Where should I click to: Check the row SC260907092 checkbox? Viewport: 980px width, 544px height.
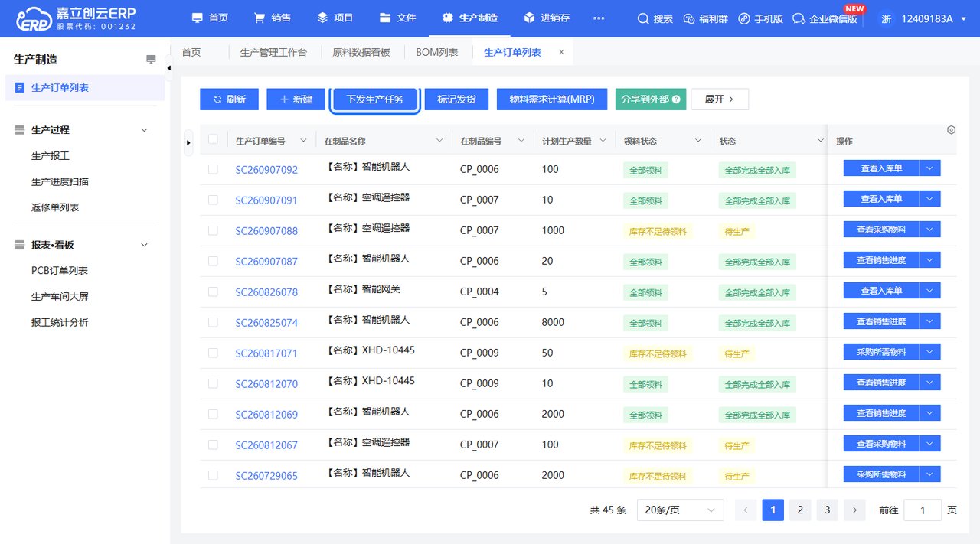[x=213, y=169]
